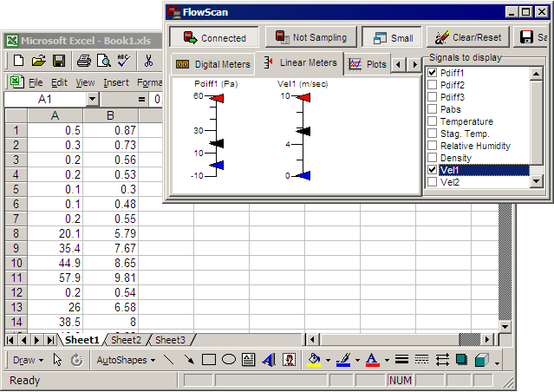554x392 pixels.
Task: Click the Not Sampling button
Action: coord(310,37)
